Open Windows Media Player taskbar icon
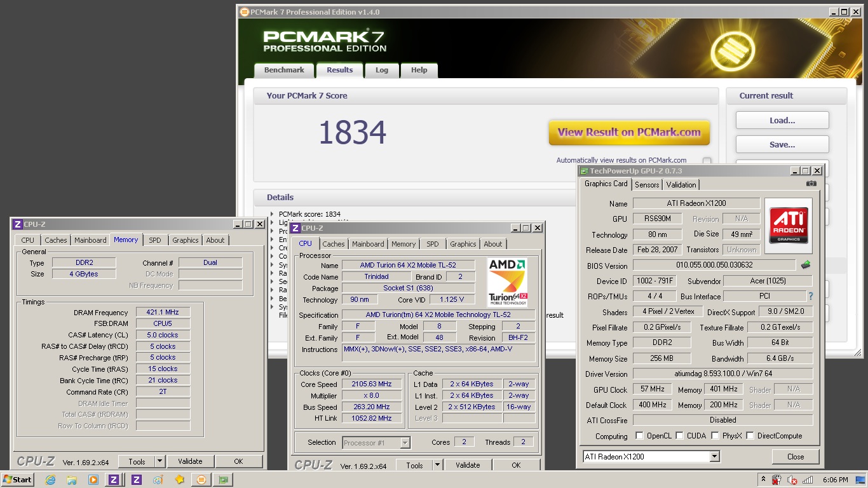 (93, 480)
